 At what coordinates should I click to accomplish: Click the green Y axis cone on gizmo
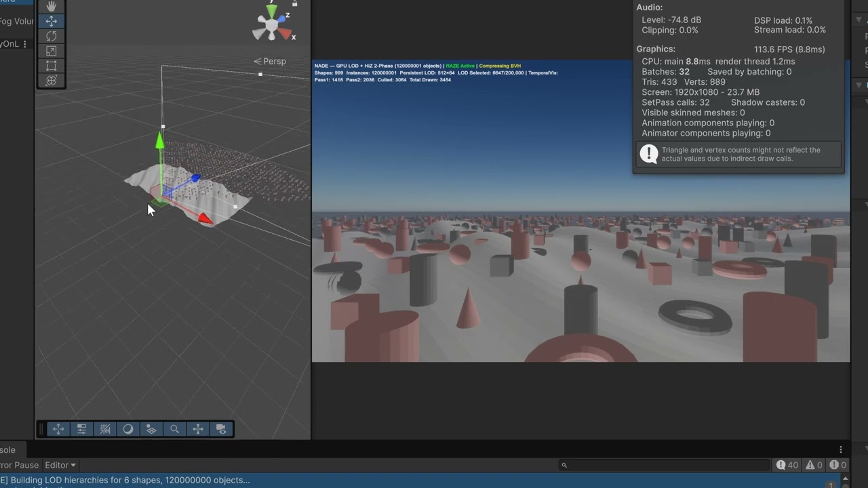[x=271, y=11]
